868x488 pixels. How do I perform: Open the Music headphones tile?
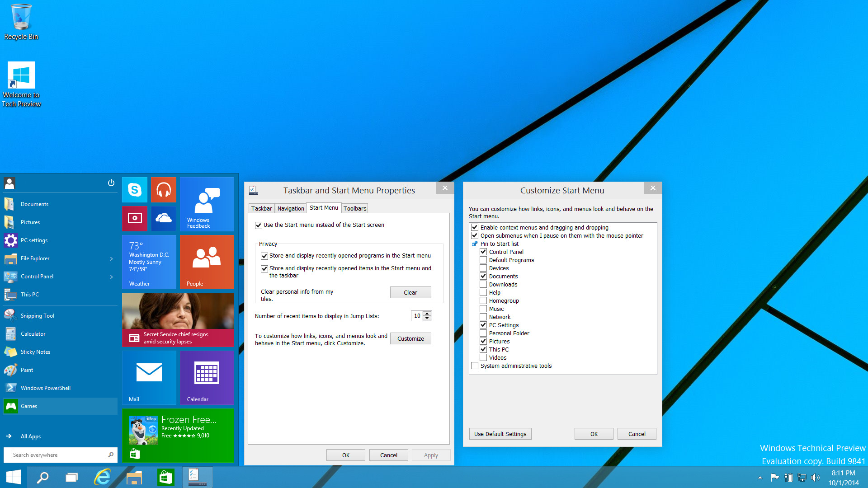click(164, 190)
